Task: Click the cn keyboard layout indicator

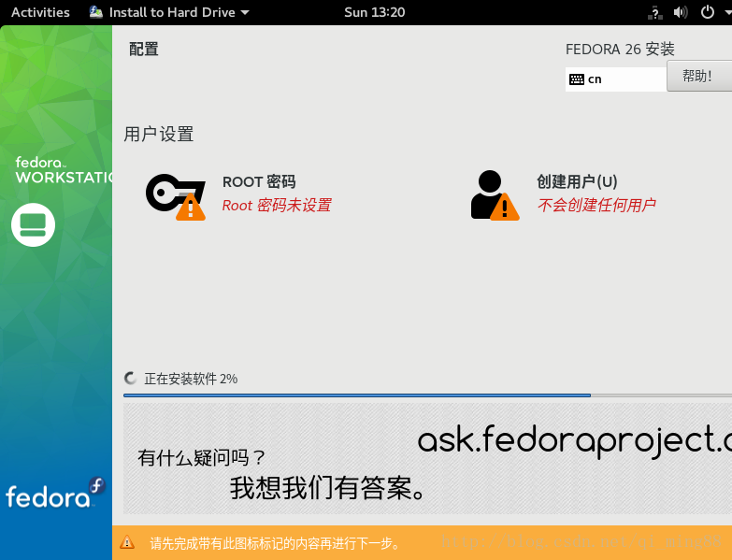Action: [x=615, y=79]
